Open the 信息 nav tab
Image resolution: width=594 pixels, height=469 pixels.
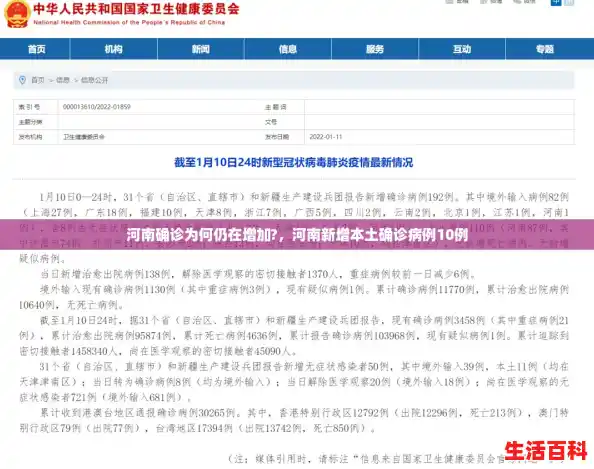288,49
